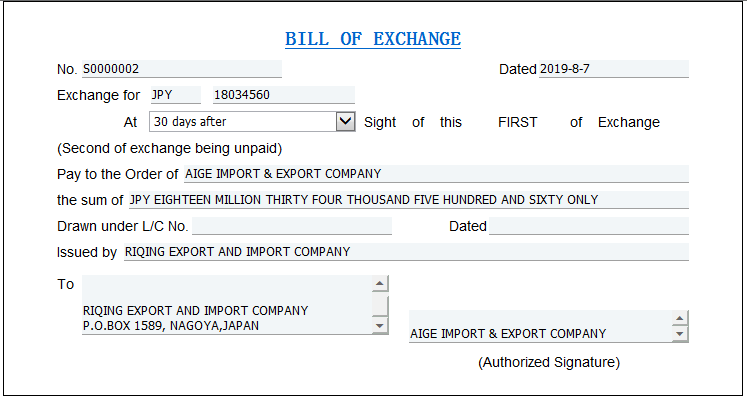The width and height of the screenshot is (747, 401).
Task: Click the JPY currency field
Action: (x=174, y=95)
